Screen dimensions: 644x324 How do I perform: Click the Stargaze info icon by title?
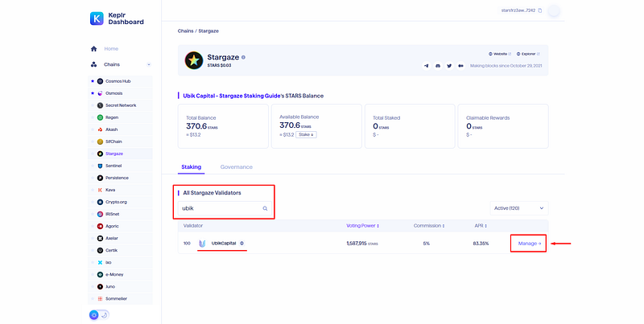[244, 57]
